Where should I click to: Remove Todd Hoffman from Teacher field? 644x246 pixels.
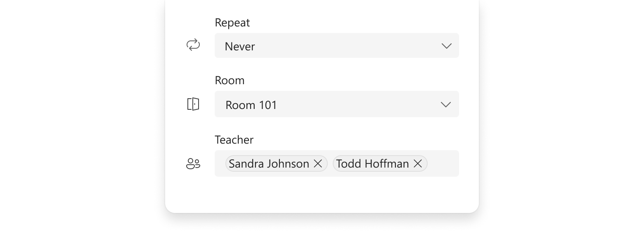click(417, 163)
